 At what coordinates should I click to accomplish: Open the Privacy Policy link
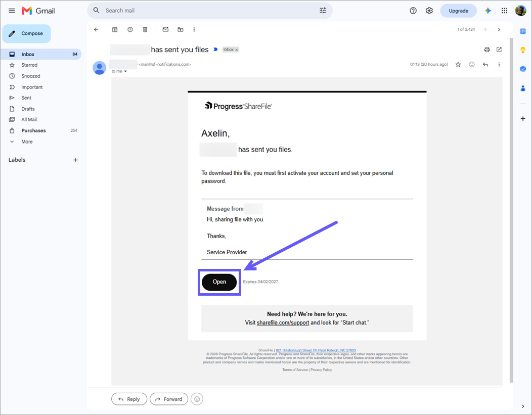pyautogui.click(x=321, y=370)
